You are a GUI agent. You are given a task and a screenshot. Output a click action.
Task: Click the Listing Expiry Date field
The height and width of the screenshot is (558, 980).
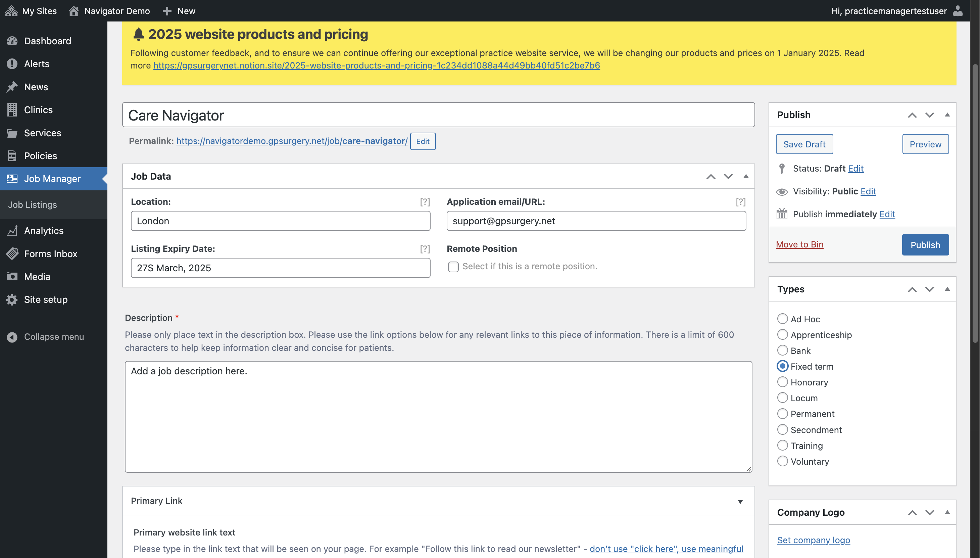pyautogui.click(x=281, y=268)
